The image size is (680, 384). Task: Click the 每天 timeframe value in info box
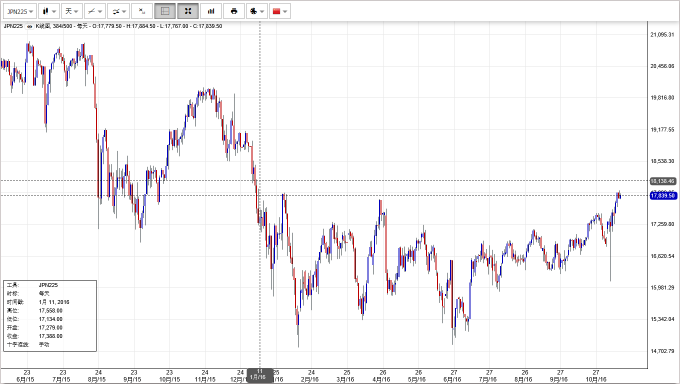click(x=44, y=294)
